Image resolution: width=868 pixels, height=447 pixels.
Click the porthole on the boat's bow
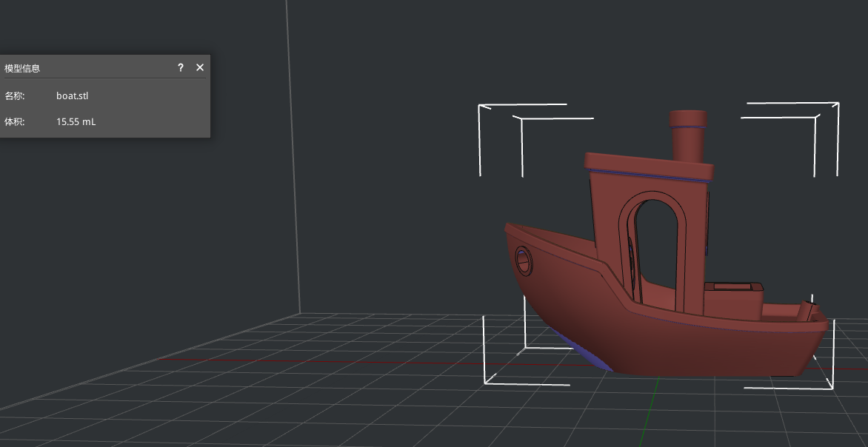[x=522, y=262]
